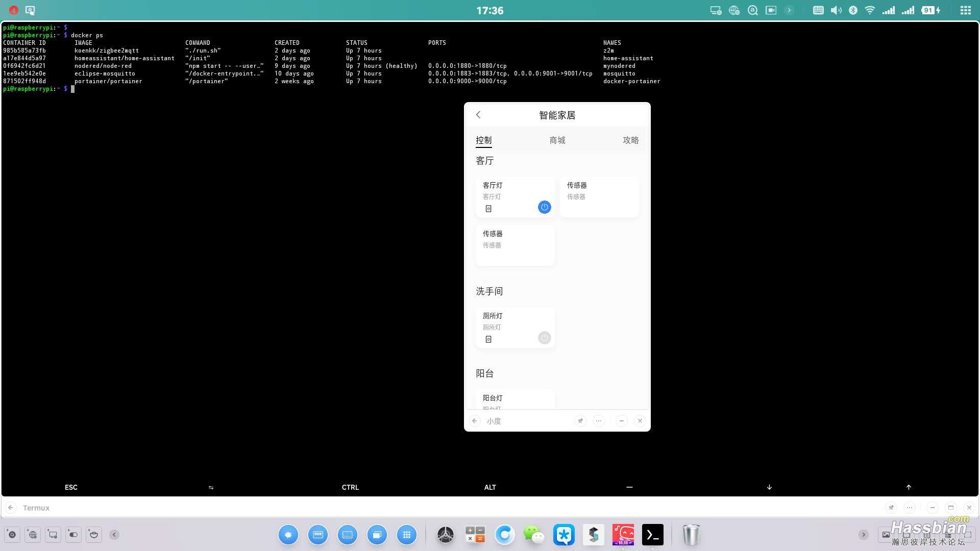Open the second 传感器 card below 客厅灯
The image size is (980, 551).
coord(515,245)
